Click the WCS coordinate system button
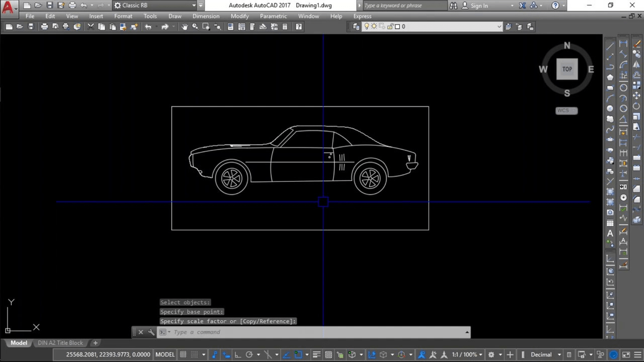Screen dimensions: 644x362 click(566, 110)
